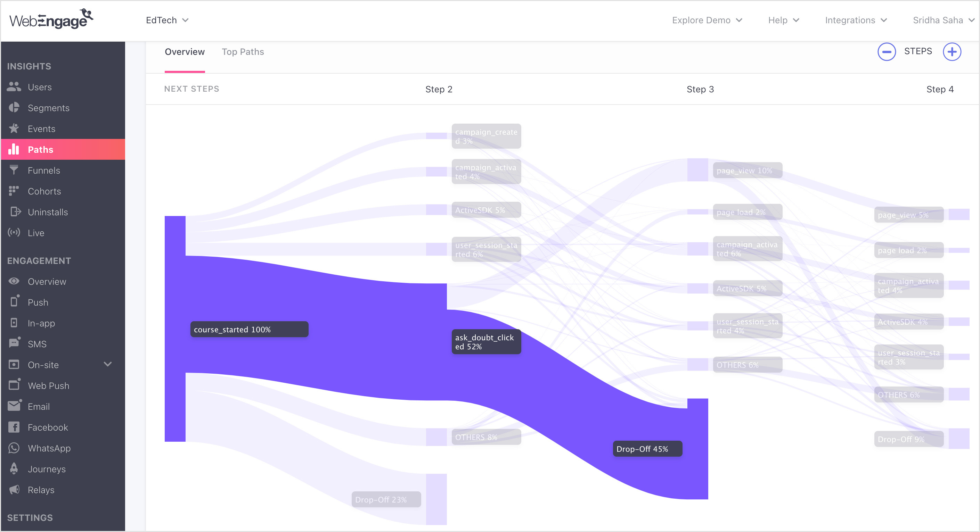Open the Explore Demo menu
The width and height of the screenshot is (980, 532).
coord(707,20)
